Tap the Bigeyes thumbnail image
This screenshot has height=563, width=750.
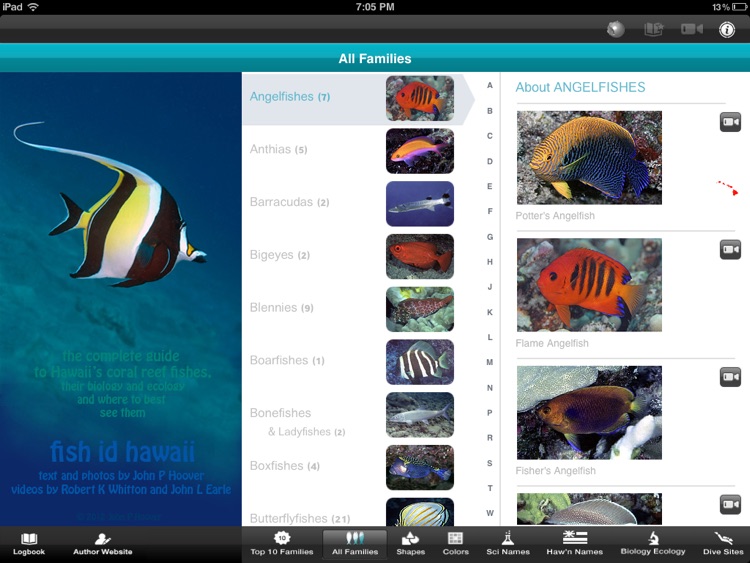coord(420,256)
